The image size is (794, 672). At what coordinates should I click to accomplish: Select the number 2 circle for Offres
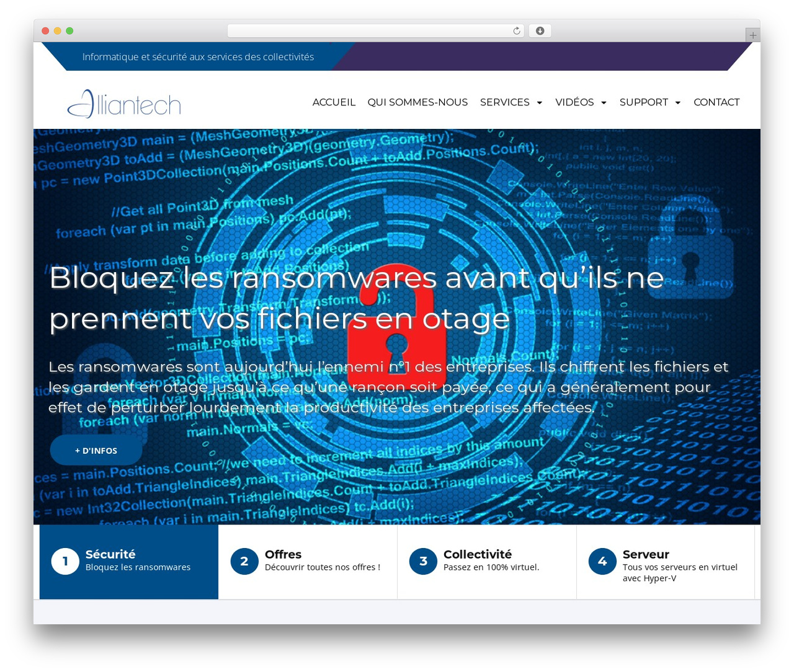tap(244, 561)
